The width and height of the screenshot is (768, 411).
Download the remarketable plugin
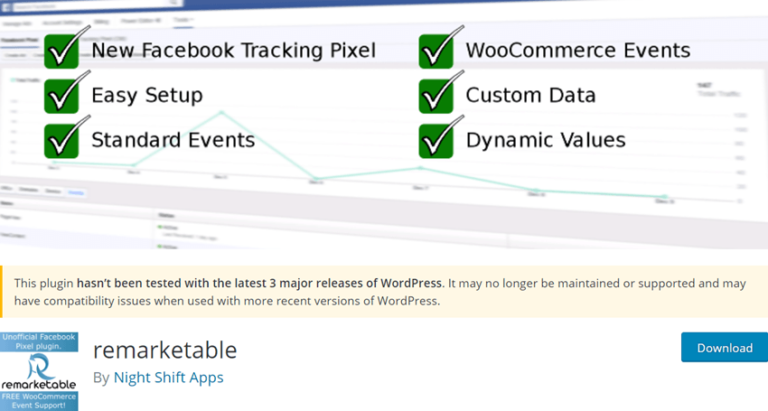coord(724,348)
